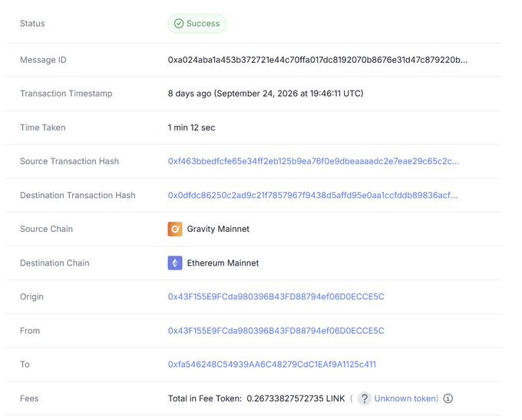The height and width of the screenshot is (420, 522).
Task: Open the Origin address link
Action: pyautogui.click(x=276, y=296)
